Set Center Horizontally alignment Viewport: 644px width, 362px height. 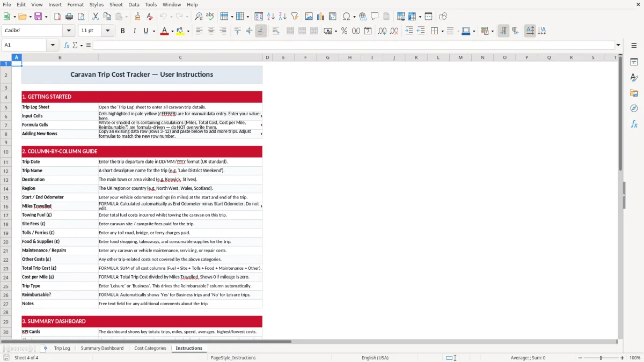coord(211,31)
